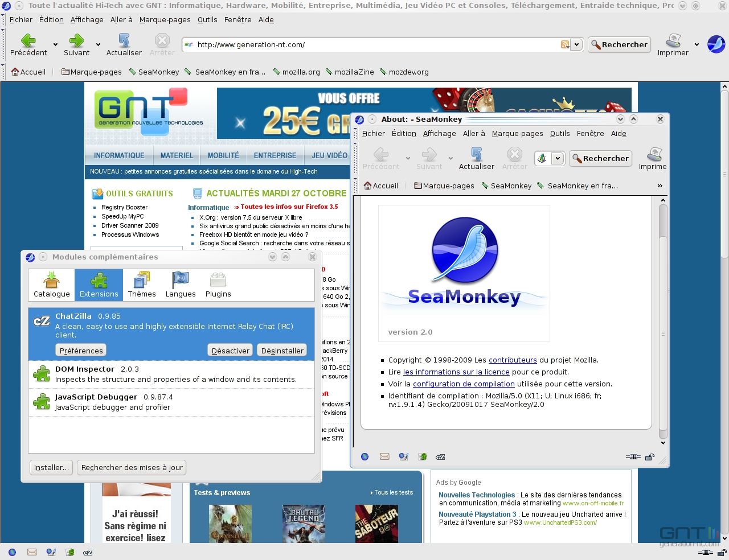Image resolution: width=729 pixels, height=560 pixels.
Task: Toggle the online/offline connection icon in status bar
Action: point(705,552)
